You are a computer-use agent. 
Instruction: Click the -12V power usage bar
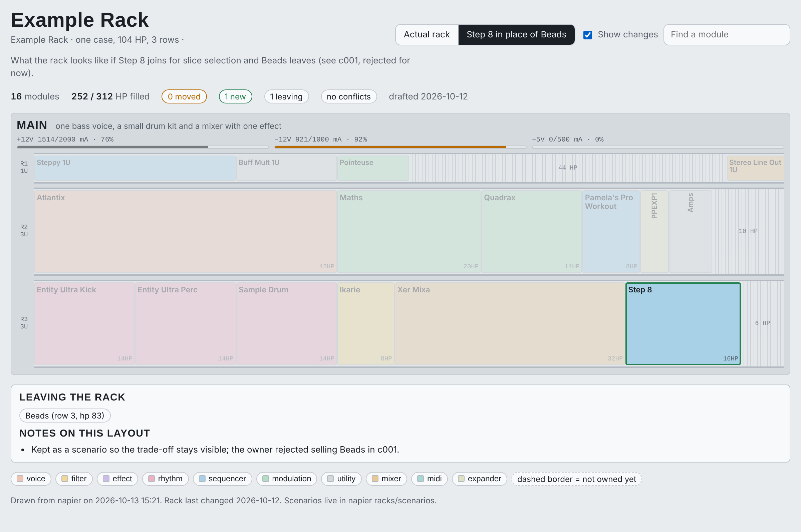pos(400,147)
